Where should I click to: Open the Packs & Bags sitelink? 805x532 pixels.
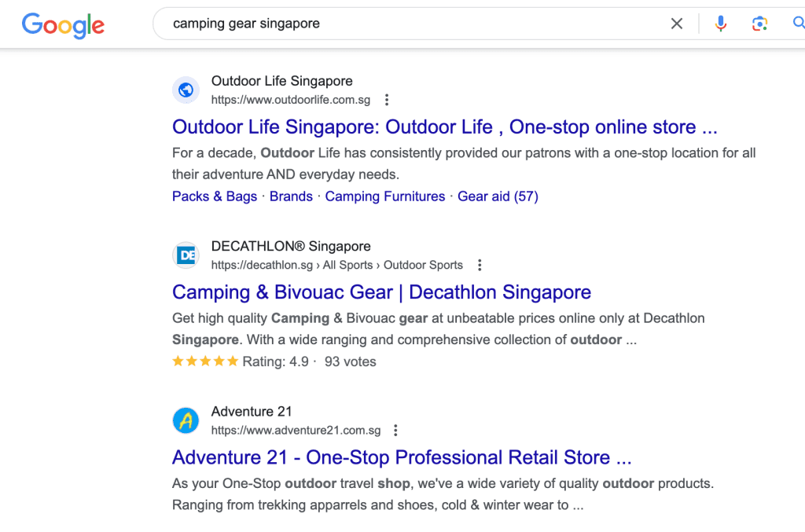click(215, 196)
